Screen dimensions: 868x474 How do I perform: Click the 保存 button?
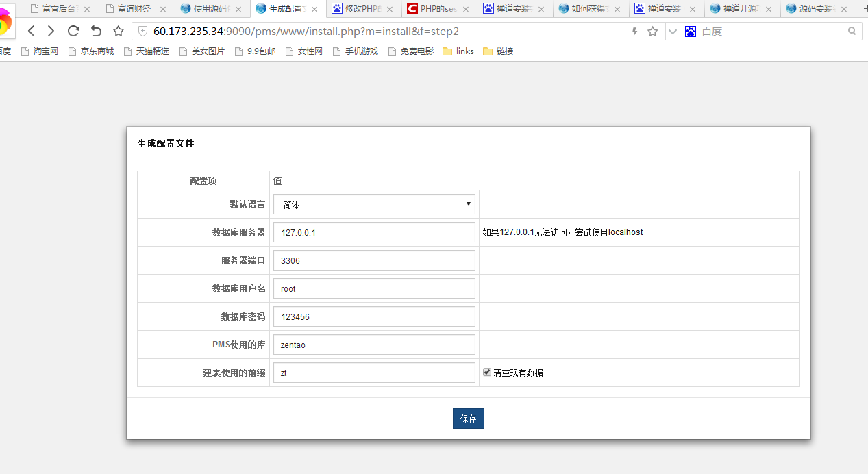point(468,419)
